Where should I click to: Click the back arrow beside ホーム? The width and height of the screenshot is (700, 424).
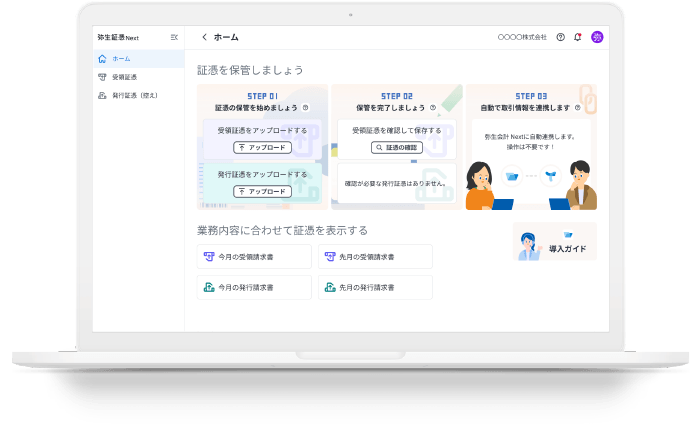coord(205,37)
